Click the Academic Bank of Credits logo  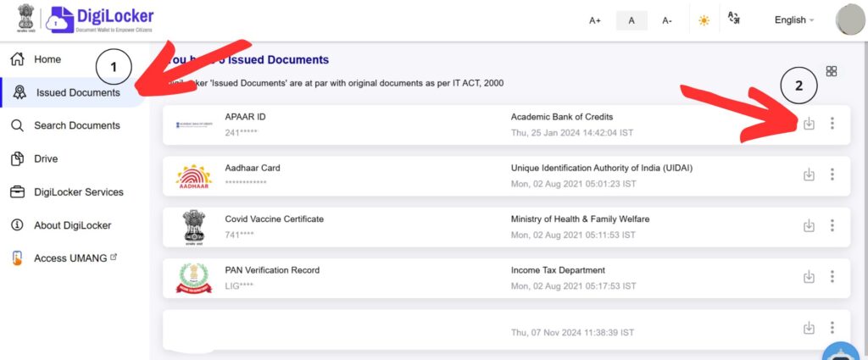coord(194,125)
